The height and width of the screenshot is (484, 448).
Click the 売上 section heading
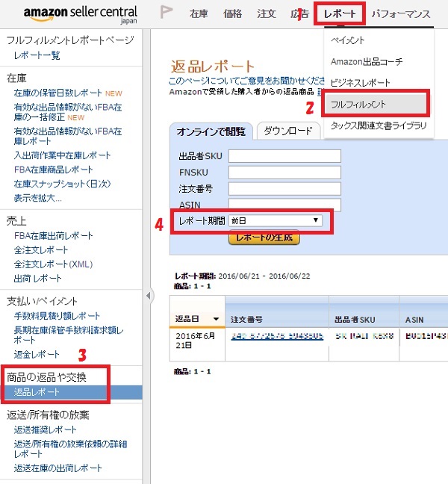pyautogui.click(x=16, y=221)
